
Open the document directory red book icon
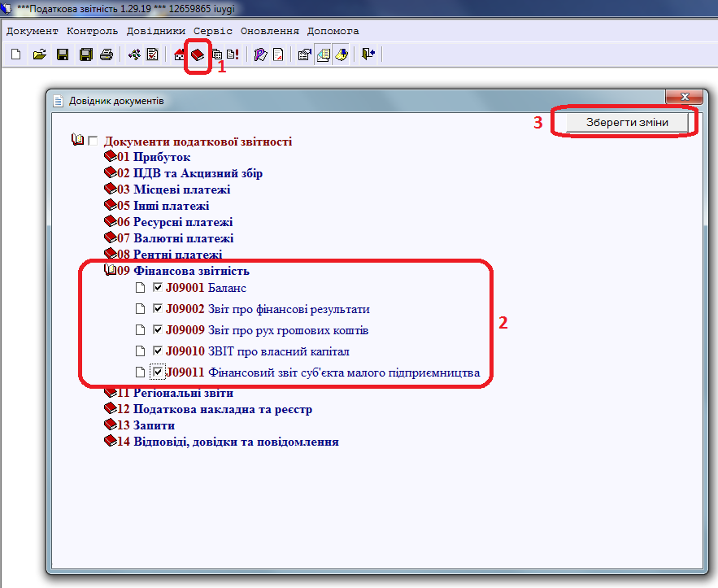pos(198,55)
